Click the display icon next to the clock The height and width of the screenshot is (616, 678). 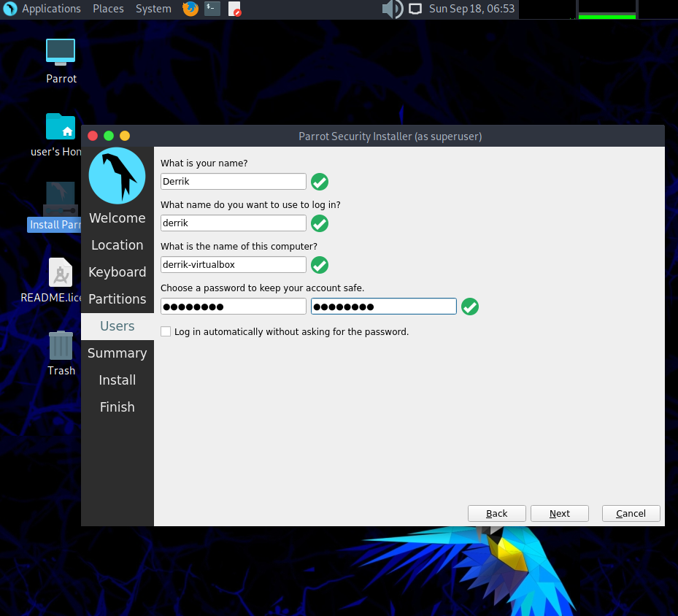click(413, 9)
